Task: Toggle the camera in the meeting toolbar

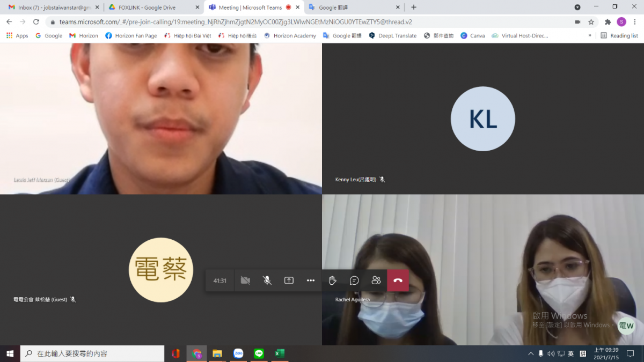Action: click(245, 280)
